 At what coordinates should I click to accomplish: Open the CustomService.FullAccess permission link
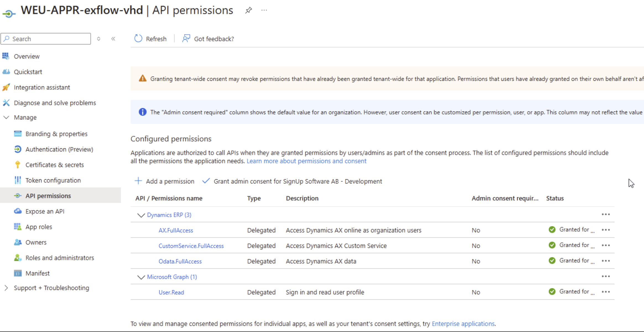(191, 246)
